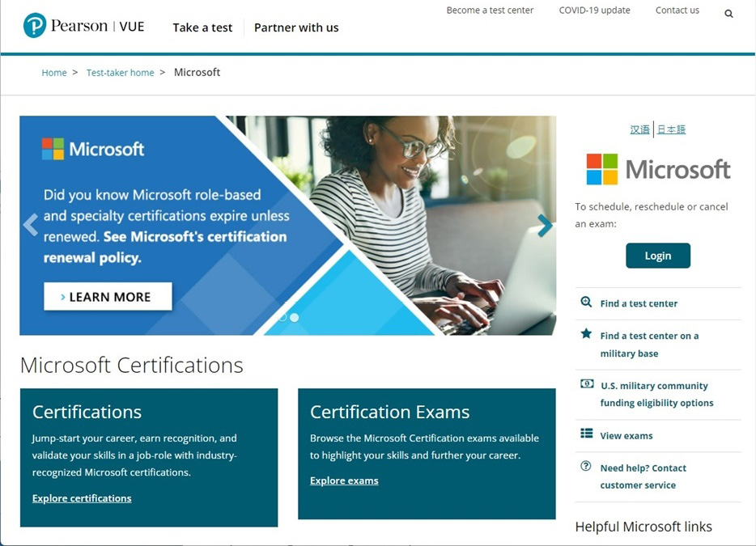756x546 pixels.
Task: Click the magnifier icon beside Find a test center
Action: coord(586,303)
